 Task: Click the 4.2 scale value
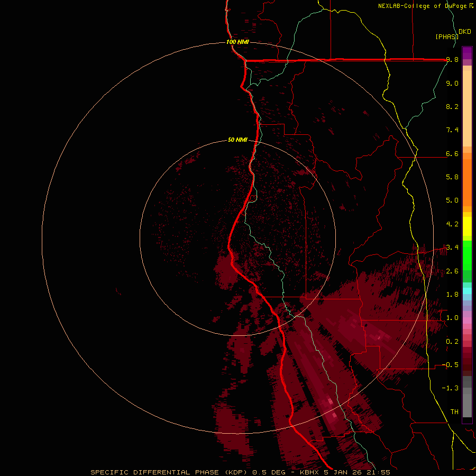452,224
